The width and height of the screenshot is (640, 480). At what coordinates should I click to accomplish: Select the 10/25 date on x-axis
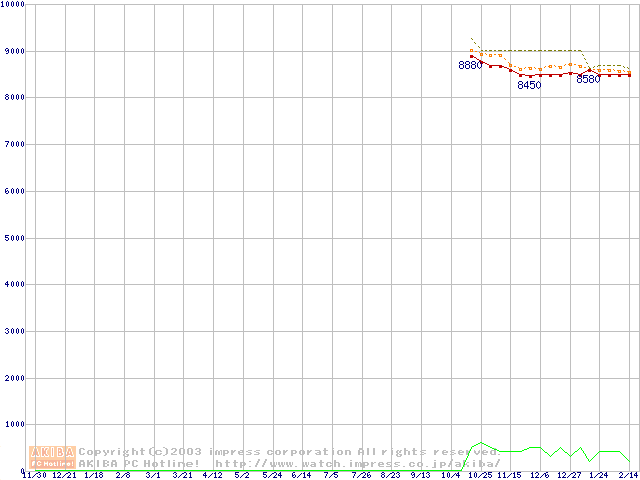point(481,476)
